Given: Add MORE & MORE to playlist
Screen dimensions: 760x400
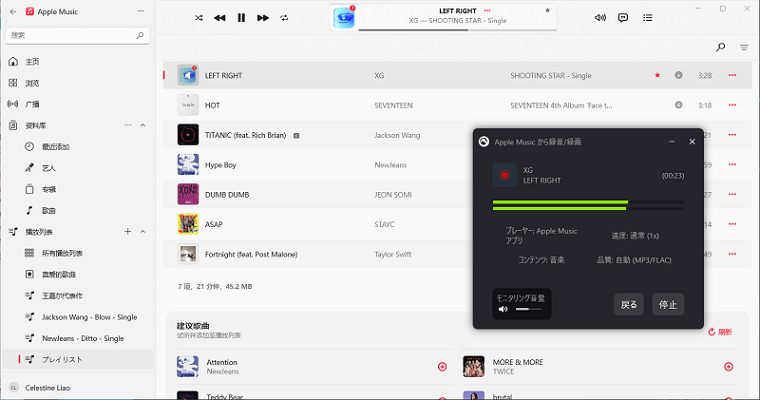Looking at the screenshot, I should (x=728, y=367).
